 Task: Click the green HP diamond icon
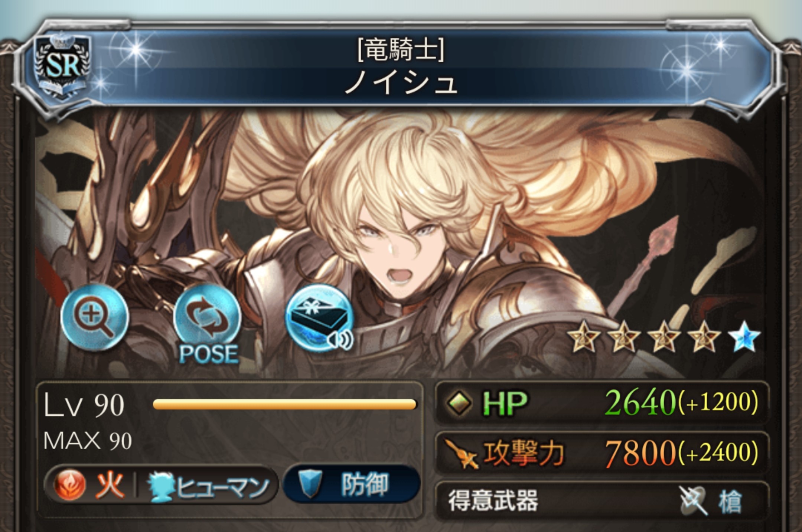(x=459, y=403)
